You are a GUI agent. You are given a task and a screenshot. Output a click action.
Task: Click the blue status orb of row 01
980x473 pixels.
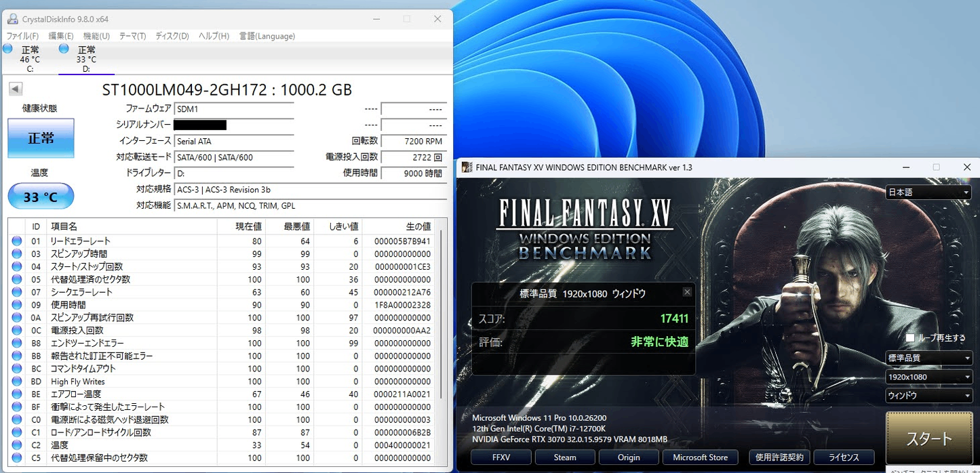[16, 241]
